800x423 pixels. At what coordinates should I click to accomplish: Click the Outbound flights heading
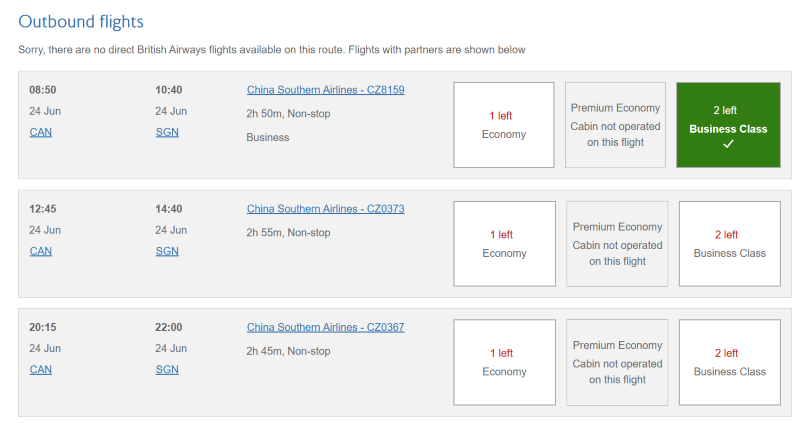[81, 21]
